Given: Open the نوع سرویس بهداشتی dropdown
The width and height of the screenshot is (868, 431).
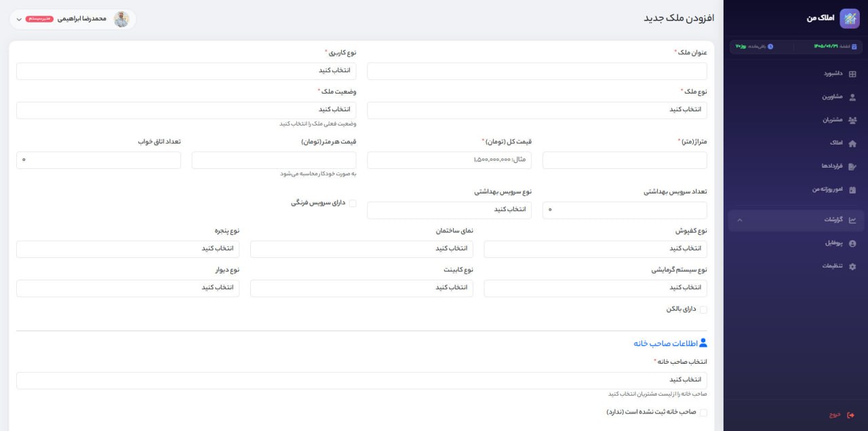Looking at the screenshot, I should coord(450,210).
